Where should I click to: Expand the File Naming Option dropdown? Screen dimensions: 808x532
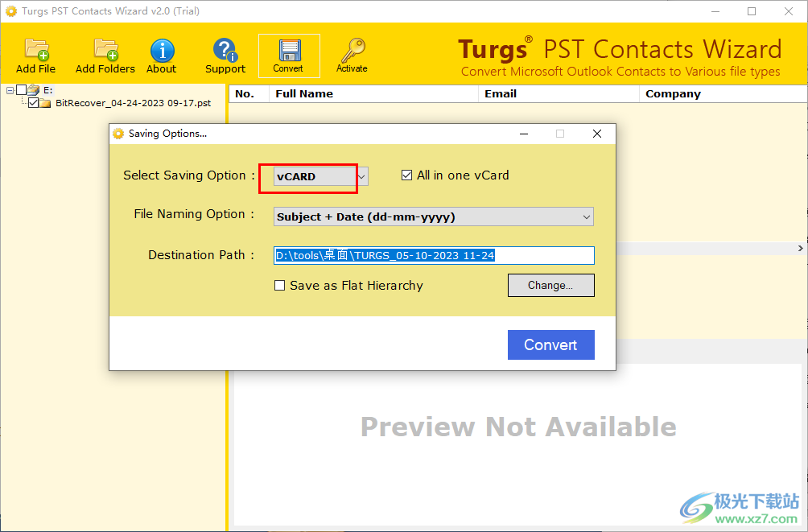point(433,217)
